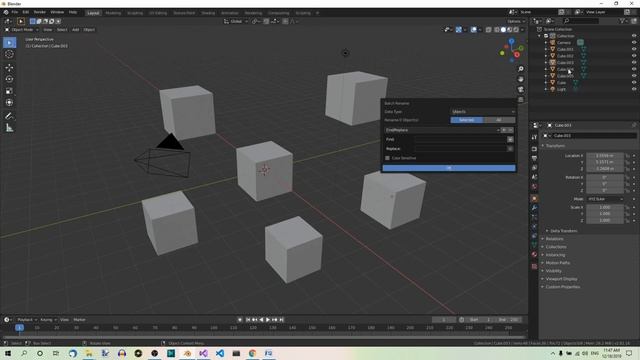Screen dimensions: 640x360
Task: Open the timeline Playback button
Action: (x=27, y=320)
